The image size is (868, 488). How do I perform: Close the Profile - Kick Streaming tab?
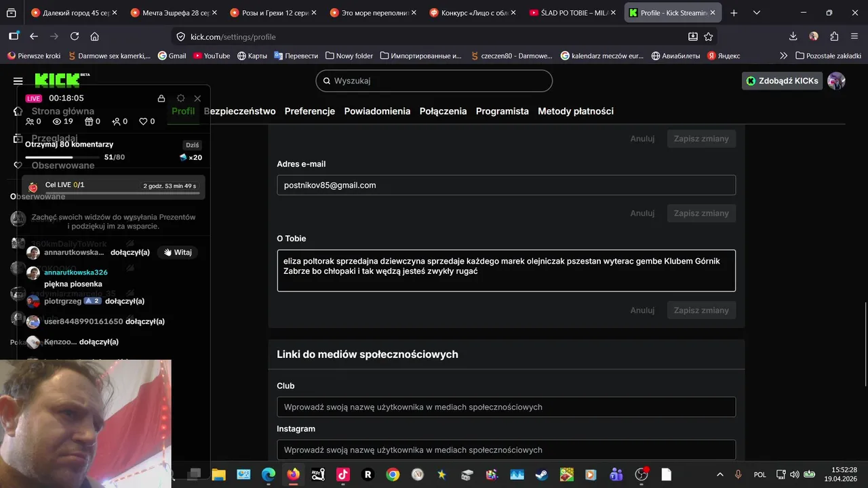713,13
